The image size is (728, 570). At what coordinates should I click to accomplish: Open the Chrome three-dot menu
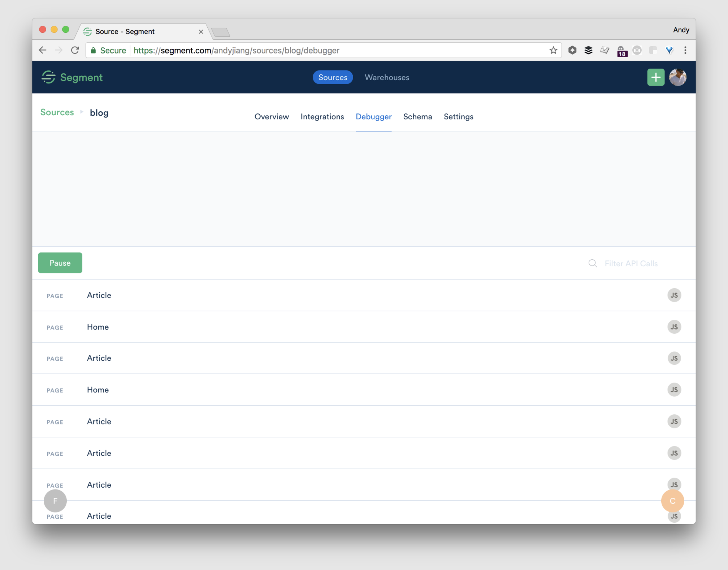685,51
